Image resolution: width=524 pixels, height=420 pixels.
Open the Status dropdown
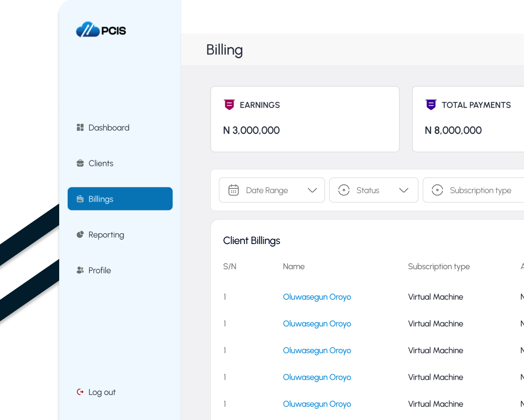click(x=374, y=190)
